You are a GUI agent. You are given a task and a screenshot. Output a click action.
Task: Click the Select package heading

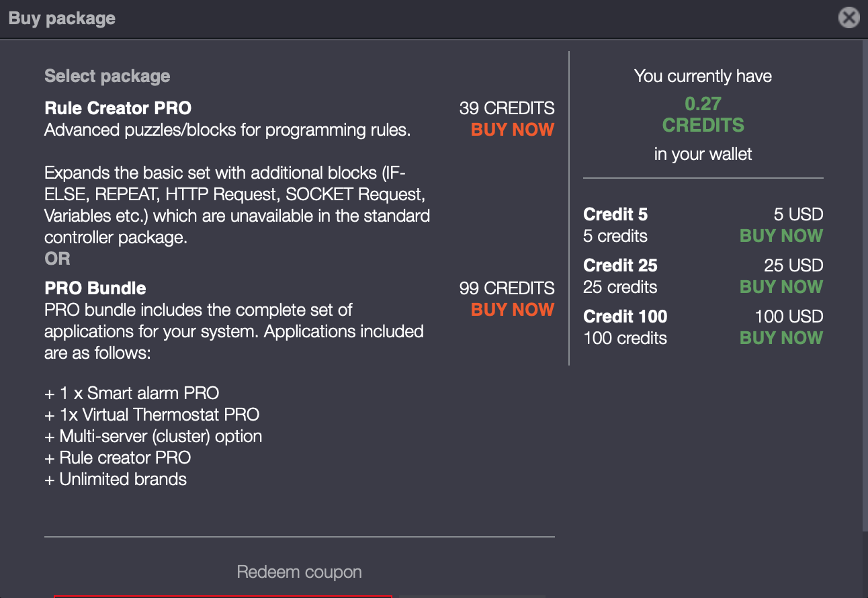[107, 76]
